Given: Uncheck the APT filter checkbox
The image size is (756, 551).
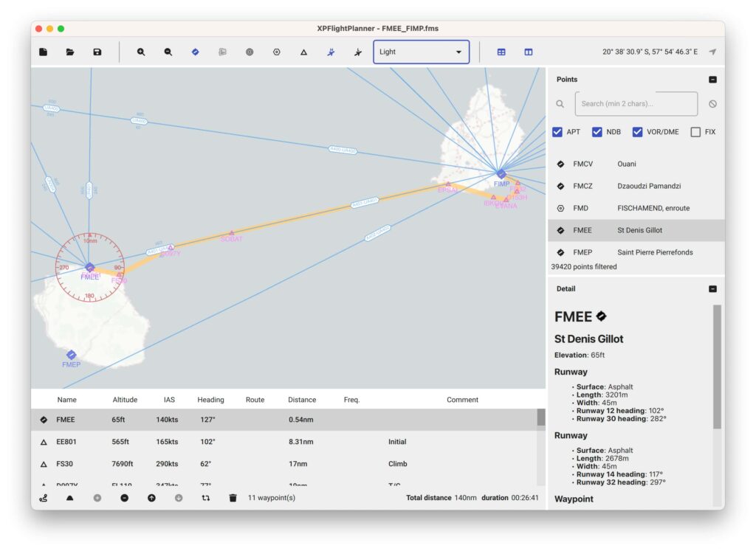Looking at the screenshot, I should pyautogui.click(x=557, y=132).
